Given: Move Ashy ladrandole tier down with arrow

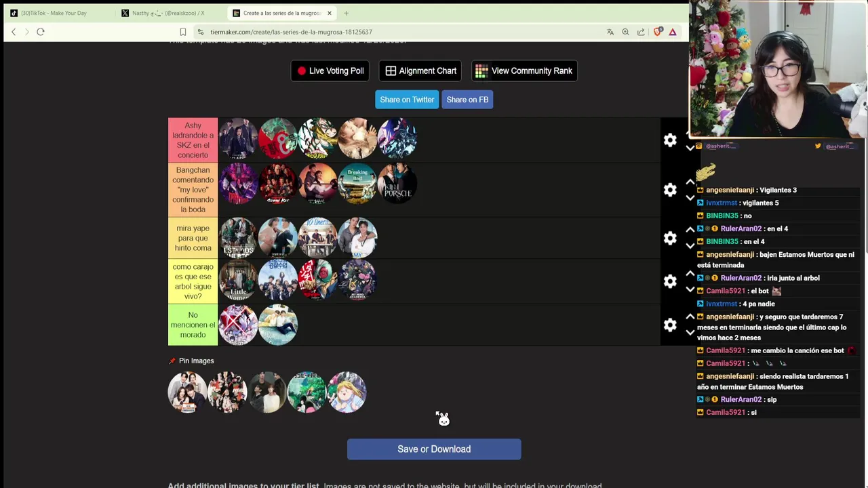Looking at the screenshot, I should (690, 148).
